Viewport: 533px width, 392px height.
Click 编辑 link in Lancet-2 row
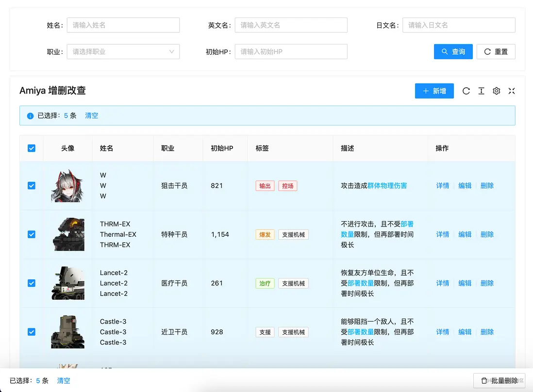[465, 283]
